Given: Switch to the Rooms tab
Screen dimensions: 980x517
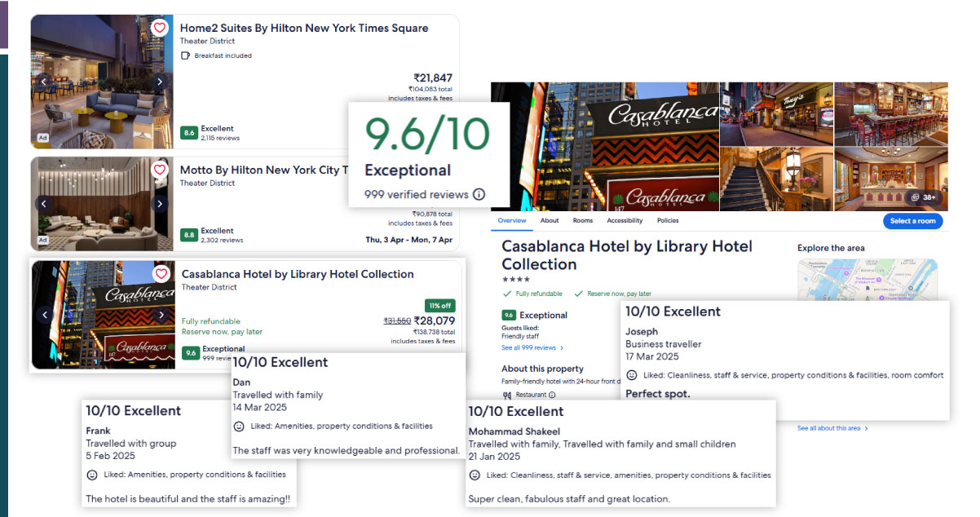Looking at the screenshot, I should (x=583, y=221).
